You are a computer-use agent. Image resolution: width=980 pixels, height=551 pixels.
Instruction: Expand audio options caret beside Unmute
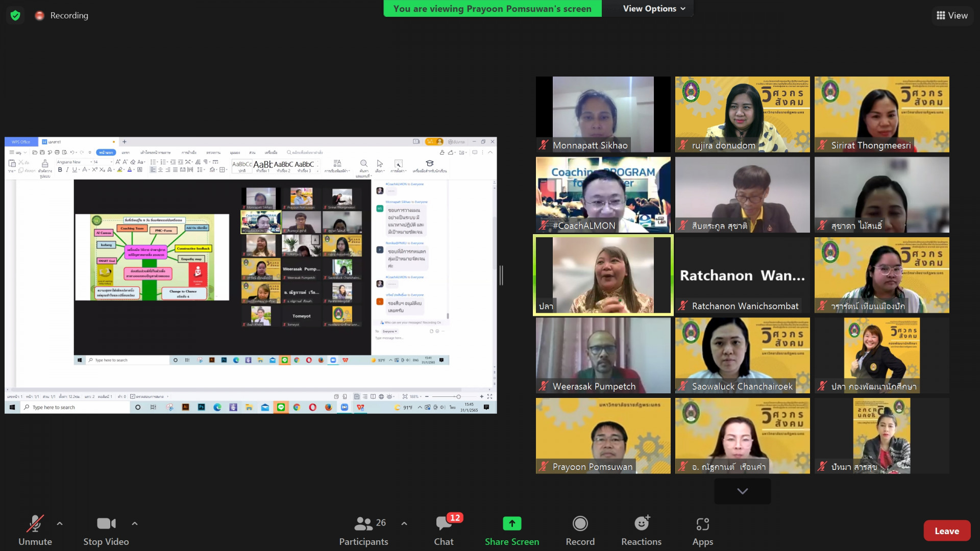[60, 523]
